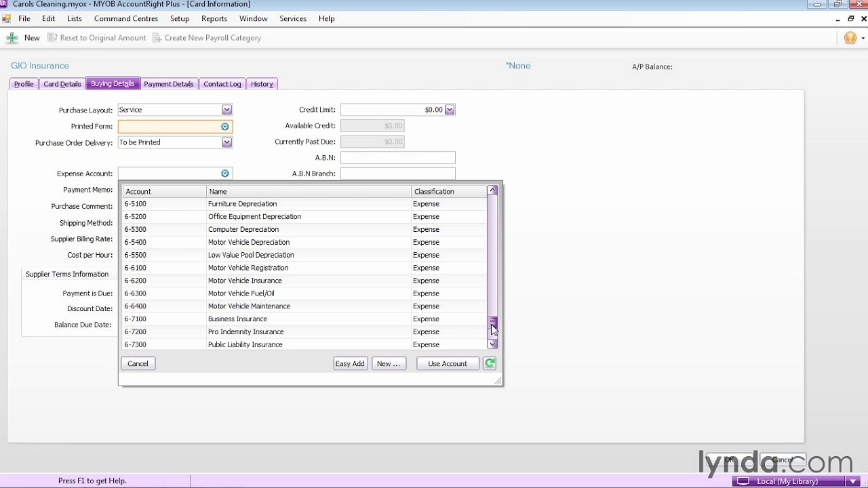This screenshot has height=488, width=868.
Task: Click the Expense Account lookup arrow icon
Action: pyautogui.click(x=225, y=174)
